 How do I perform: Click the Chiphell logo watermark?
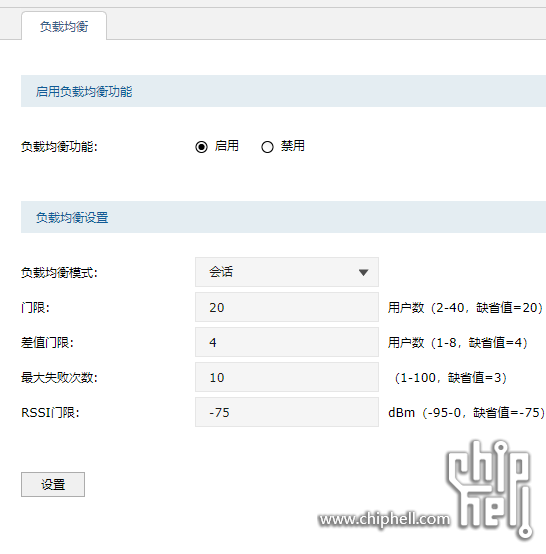click(x=489, y=489)
